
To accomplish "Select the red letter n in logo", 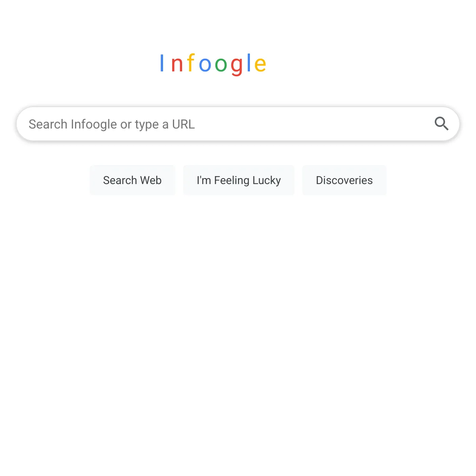I will pos(177,65).
